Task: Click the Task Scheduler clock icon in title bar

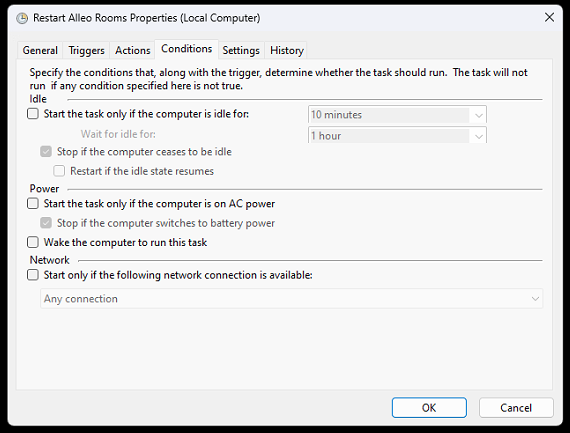Action: point(22,18)
